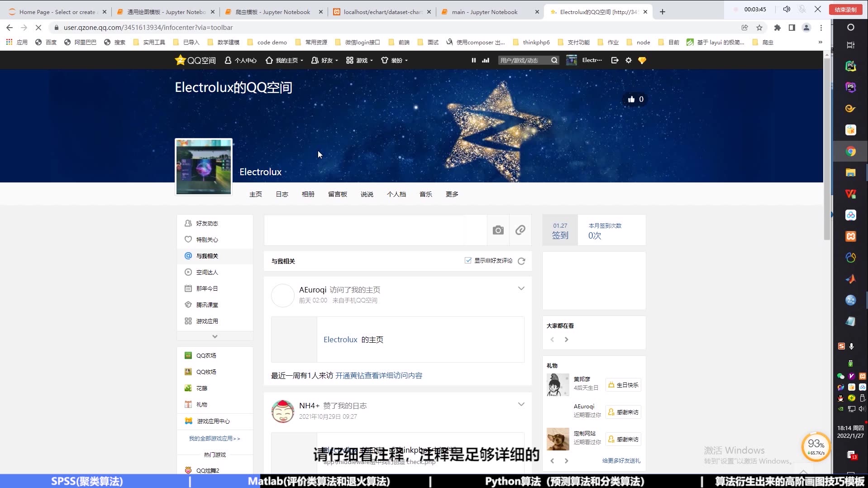Open 腾讯课堂 sidebar item

click(215, 305)
